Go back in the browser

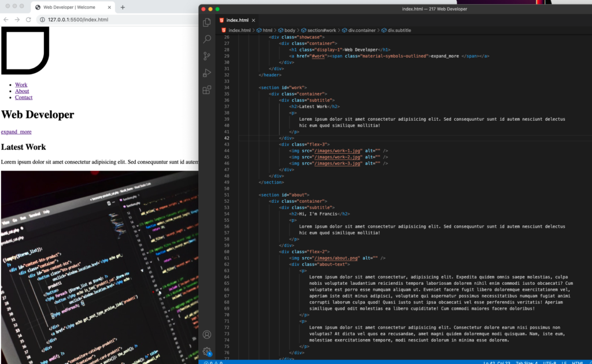[x=6, y=20]
